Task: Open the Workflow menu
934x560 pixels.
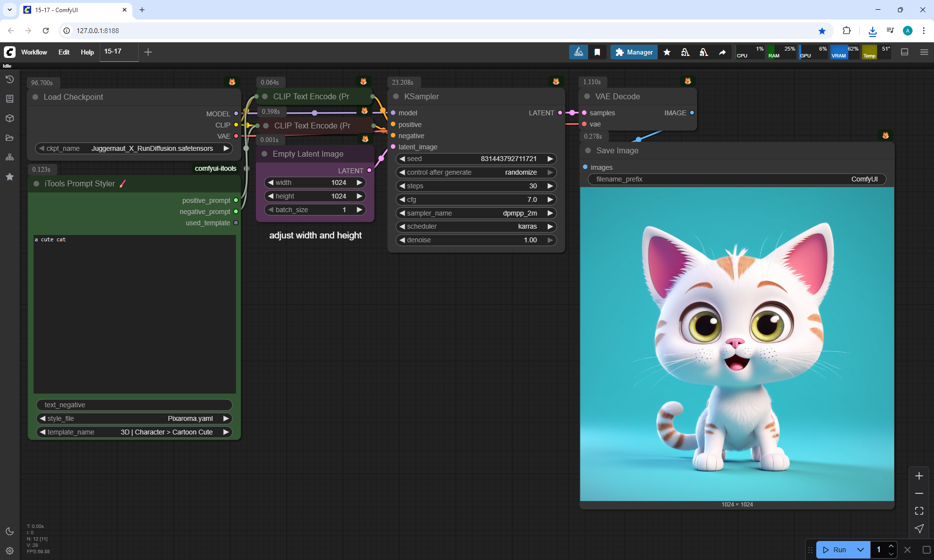Action: (34, 52)
